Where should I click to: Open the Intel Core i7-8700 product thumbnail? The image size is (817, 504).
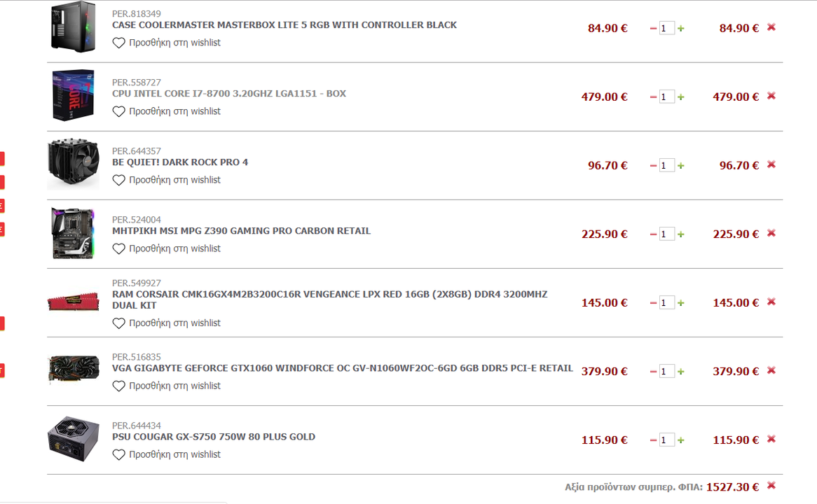[74, 95]
